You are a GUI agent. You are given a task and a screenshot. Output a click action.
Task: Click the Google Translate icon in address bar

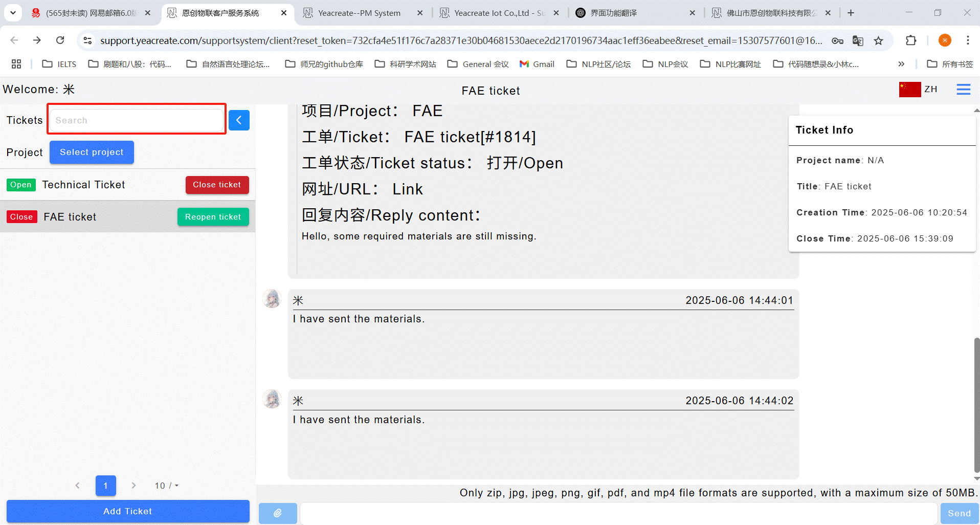(x=858, y=40)
